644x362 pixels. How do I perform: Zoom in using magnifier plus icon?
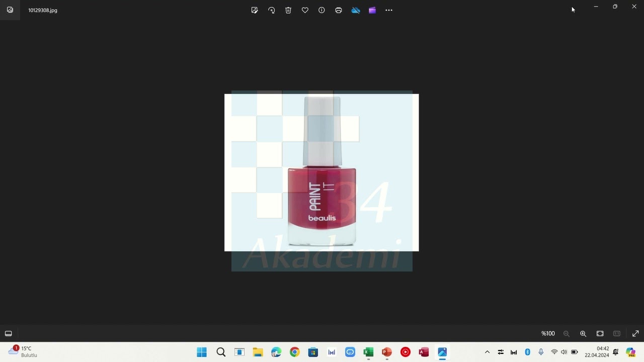[583, 333]
